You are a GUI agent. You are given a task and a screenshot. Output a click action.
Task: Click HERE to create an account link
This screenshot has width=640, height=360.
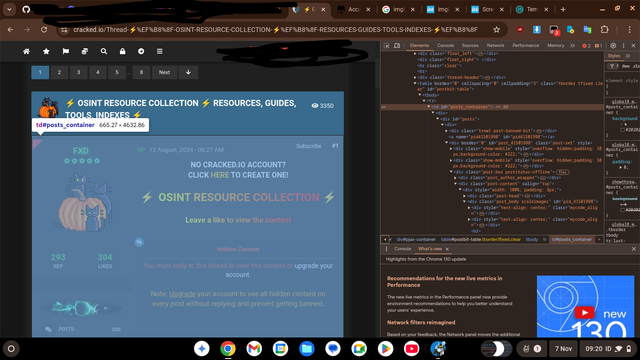point(220,175)
